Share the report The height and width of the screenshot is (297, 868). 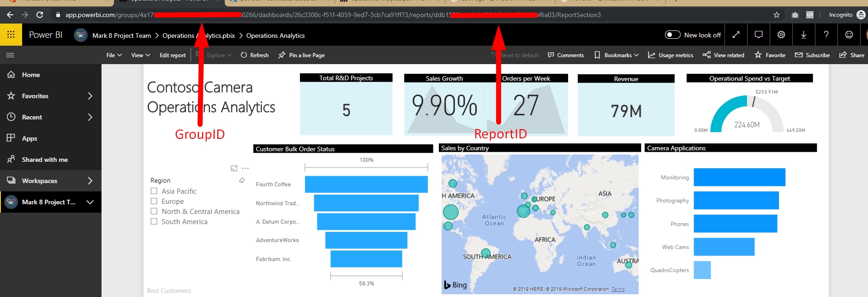852,55
